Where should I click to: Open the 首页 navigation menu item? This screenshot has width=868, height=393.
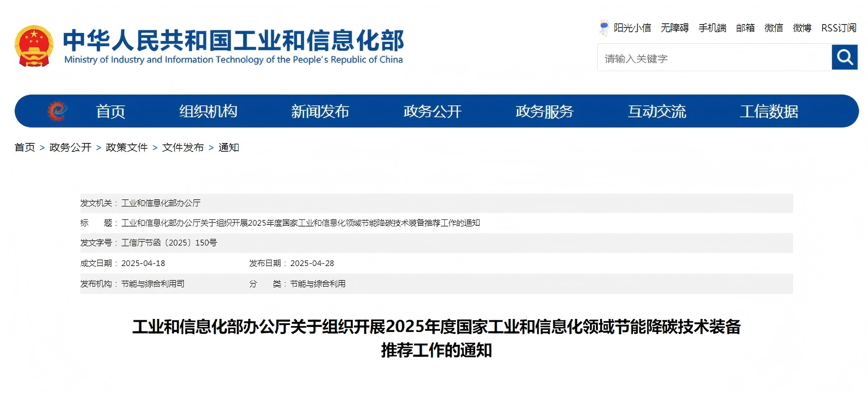(x=111, y=111)
